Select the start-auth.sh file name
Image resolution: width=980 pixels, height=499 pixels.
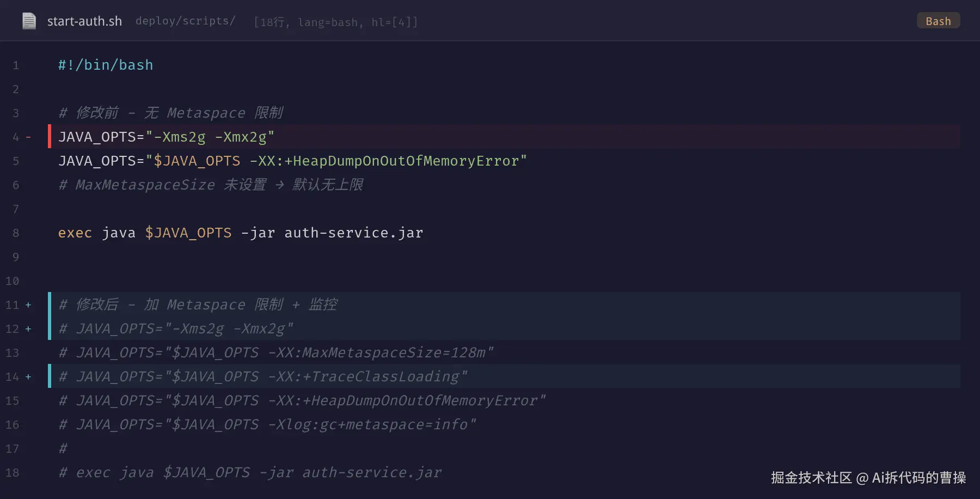pyautogui.click(x=84, y=21)
